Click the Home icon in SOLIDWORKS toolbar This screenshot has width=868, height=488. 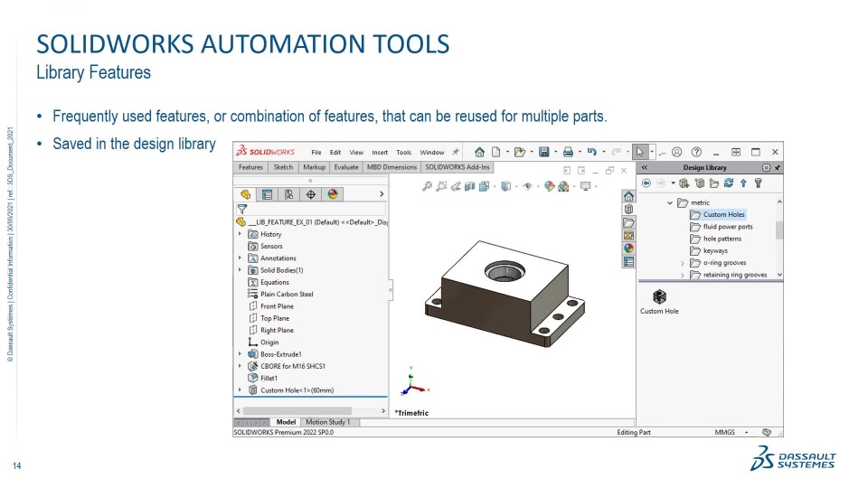tap(479, 152)
